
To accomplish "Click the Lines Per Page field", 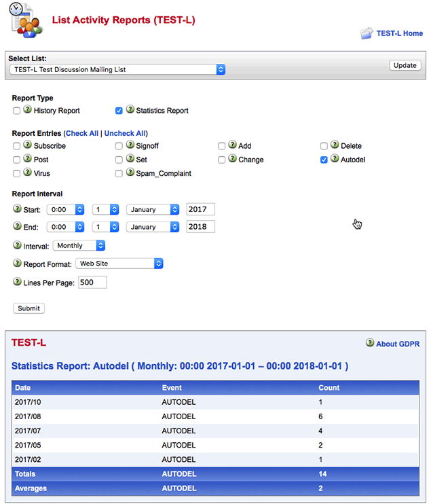I will pyautogui.click(x=92, y=282).
